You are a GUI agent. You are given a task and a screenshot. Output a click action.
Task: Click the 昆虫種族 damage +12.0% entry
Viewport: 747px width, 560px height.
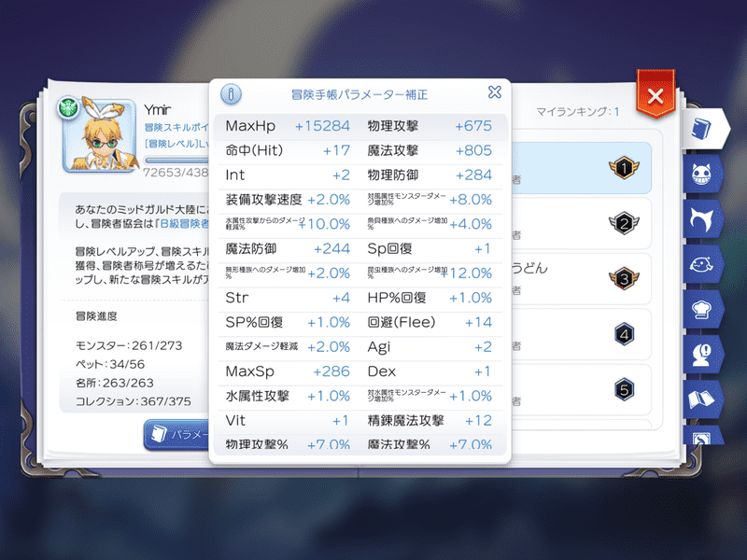[430, 273]
